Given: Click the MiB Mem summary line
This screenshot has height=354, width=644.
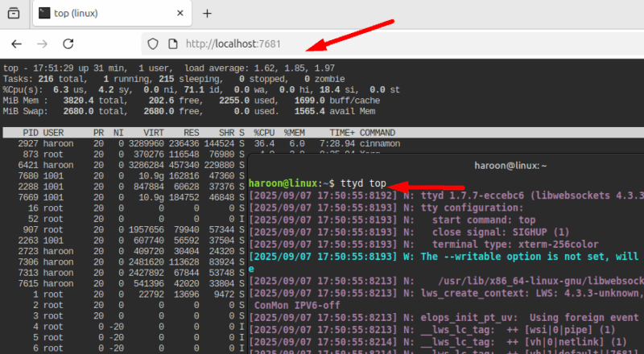Looking at the screenshot, I should pyautogui.click(x=192, y=101).
